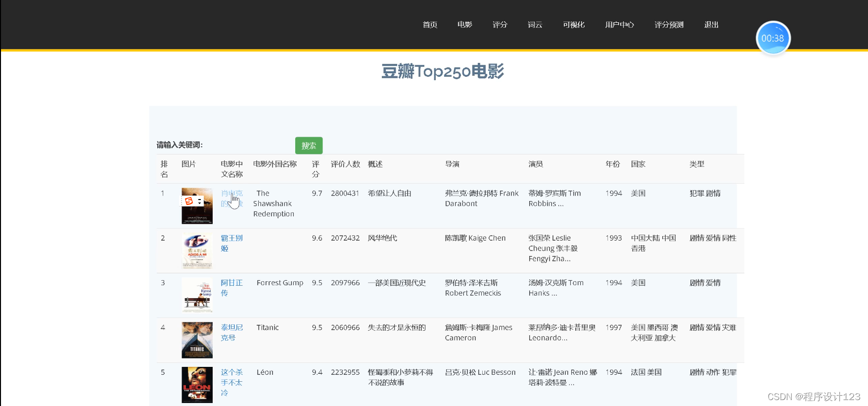This screenshot has height=406, width=868.
Task: Click the 电影外国名称 column header
Action: 275,164
